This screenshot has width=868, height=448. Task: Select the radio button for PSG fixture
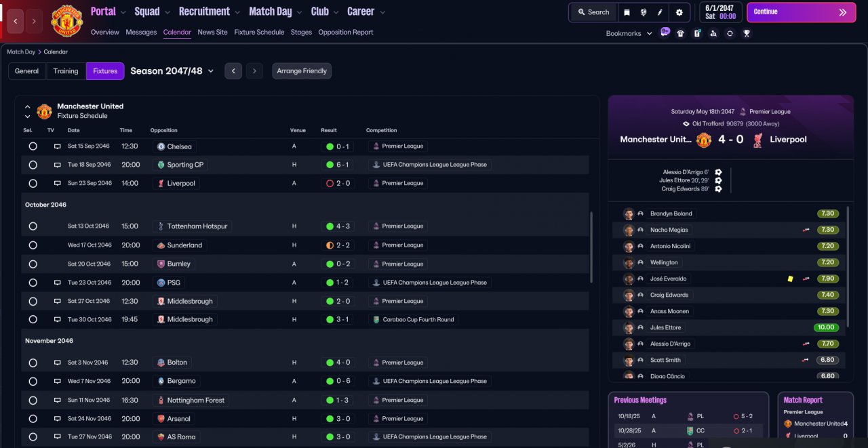coord(33,283)
